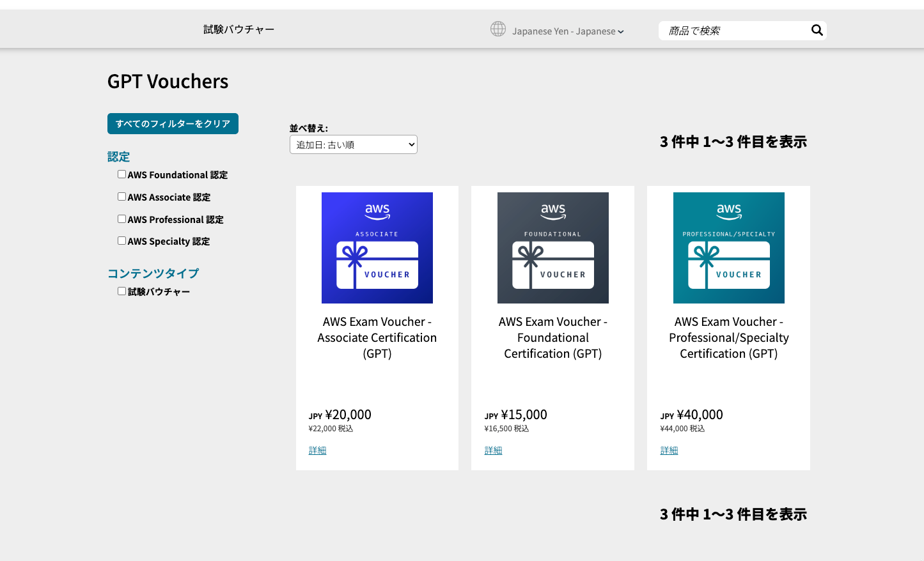Click the ¥20,000 price text
This screenshot has height=561, width=924.
tap(348, 415)
